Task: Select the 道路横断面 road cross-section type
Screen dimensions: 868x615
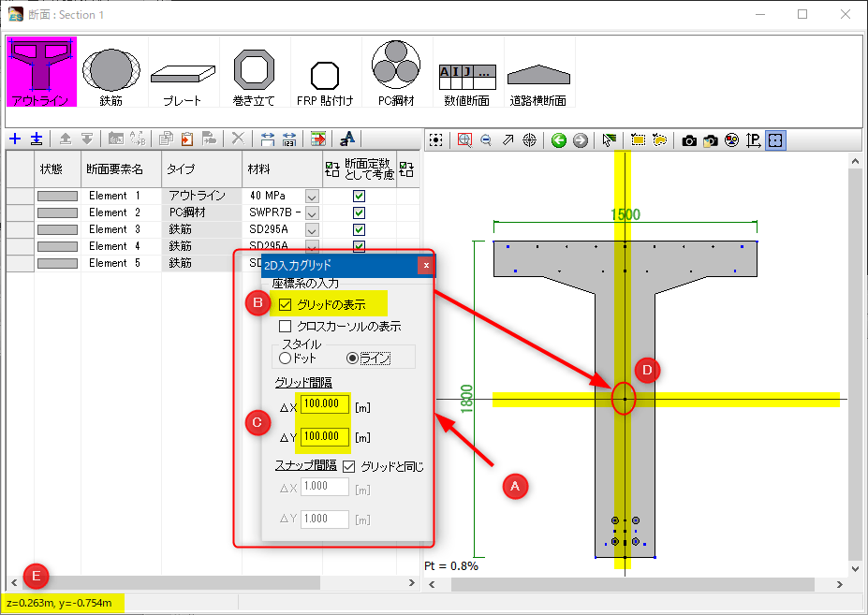Action: tap(538, 71)
